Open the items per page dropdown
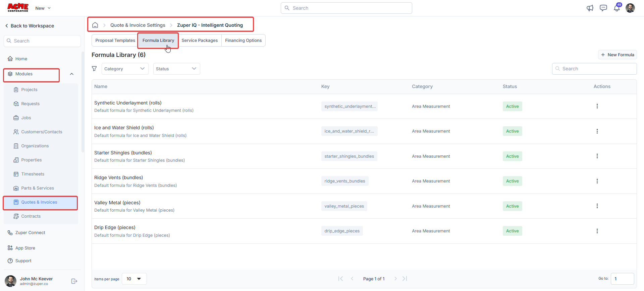Viewport: 644px width, 291px height. (x=134, y=279)
